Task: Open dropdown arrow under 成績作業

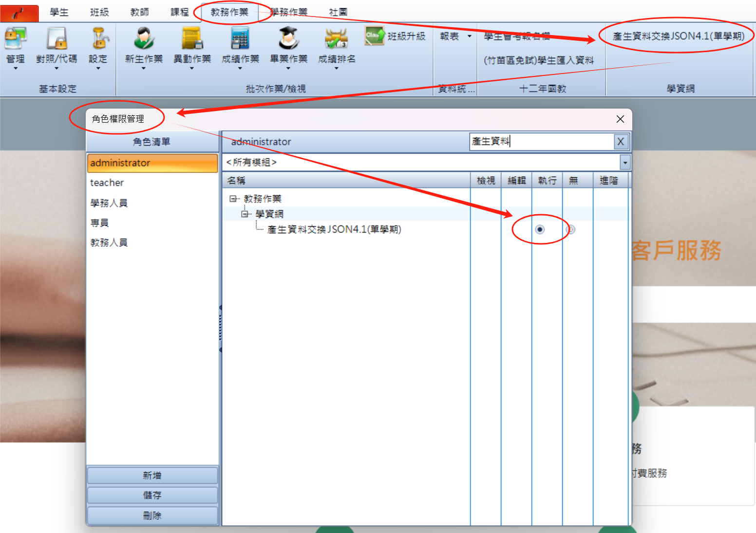Action: (240, 68)
